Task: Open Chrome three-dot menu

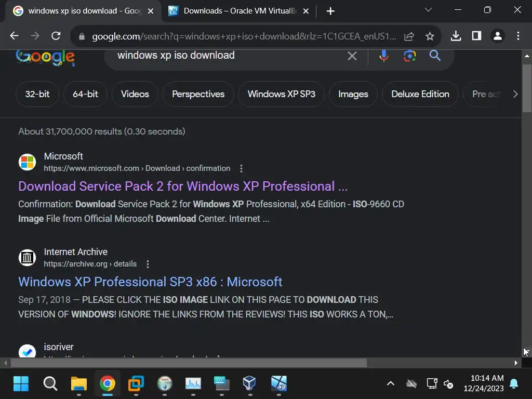Action: pos(518,36)
